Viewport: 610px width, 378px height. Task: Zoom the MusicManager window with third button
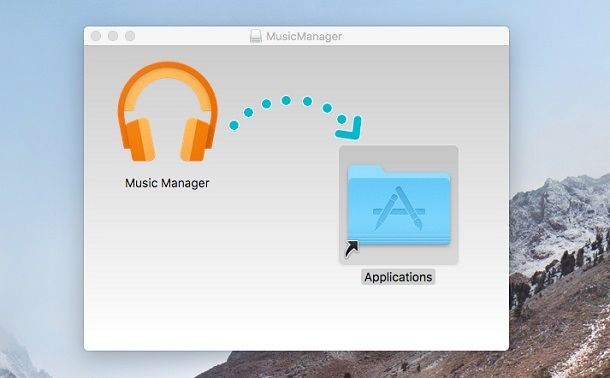130,36
